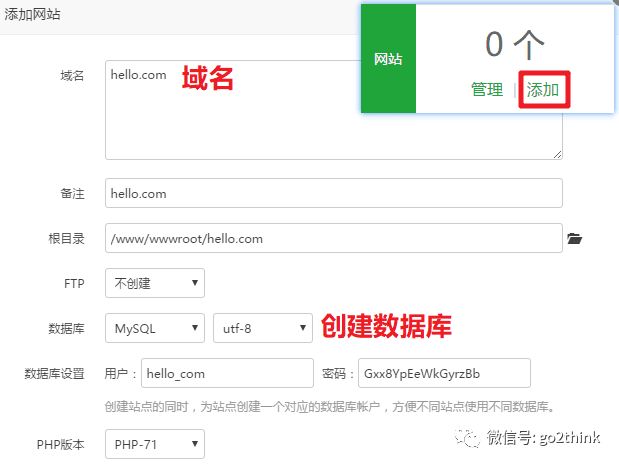This screenshot has height=465, width=619.
Task: Click the green 网站 tile
Action: (x=388, y=58)
